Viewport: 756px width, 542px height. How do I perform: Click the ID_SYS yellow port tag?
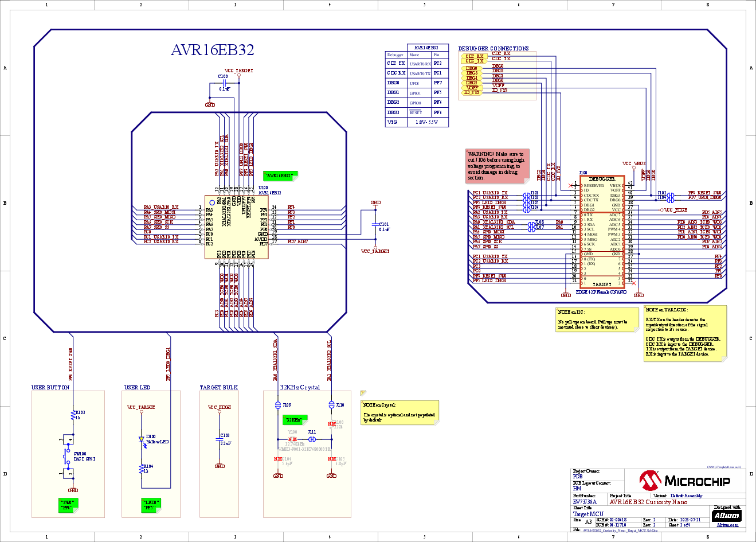472,92
